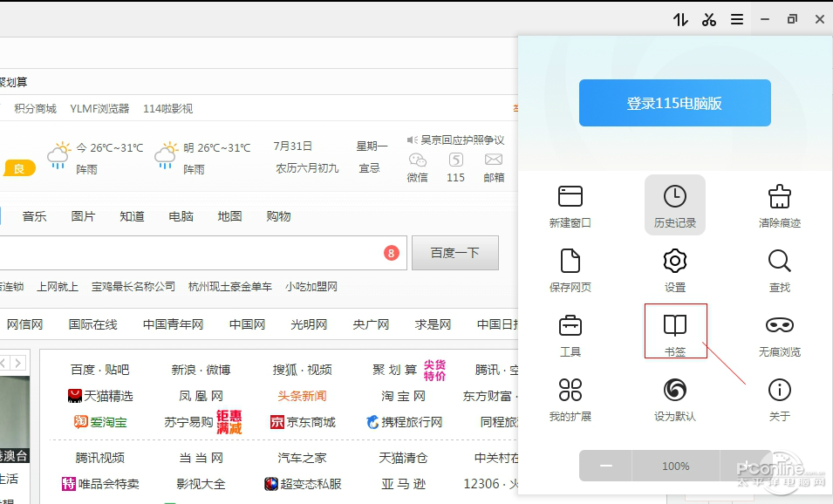Open the 汽车之家 link
This screenshot has width=833, height=504.
coord(303,458)
